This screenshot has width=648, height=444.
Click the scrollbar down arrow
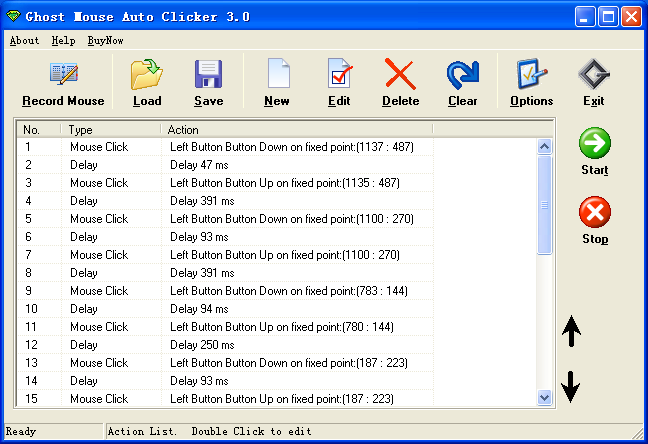545,398
